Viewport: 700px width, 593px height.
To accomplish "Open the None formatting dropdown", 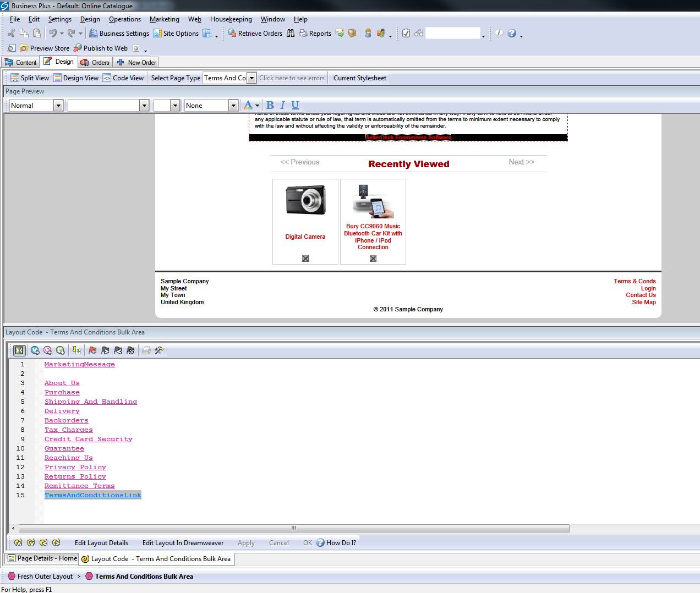I will pyautogui.click(x=233, y=105).
